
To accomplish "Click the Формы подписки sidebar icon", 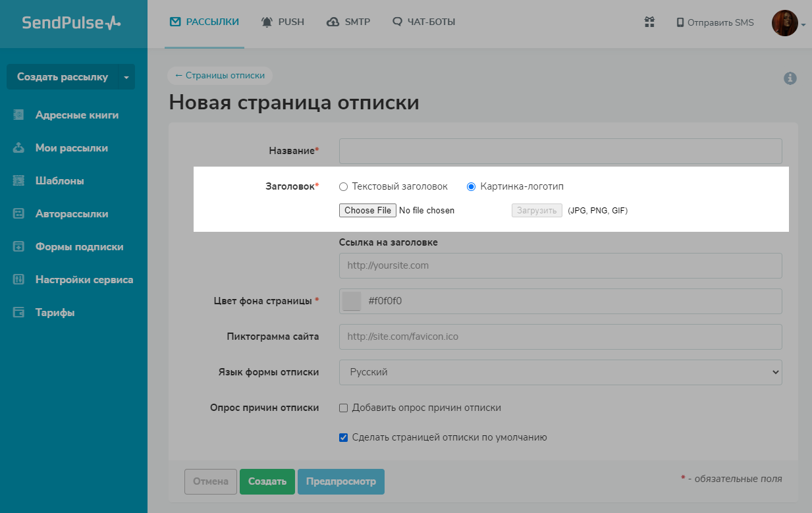I will 18,247.
